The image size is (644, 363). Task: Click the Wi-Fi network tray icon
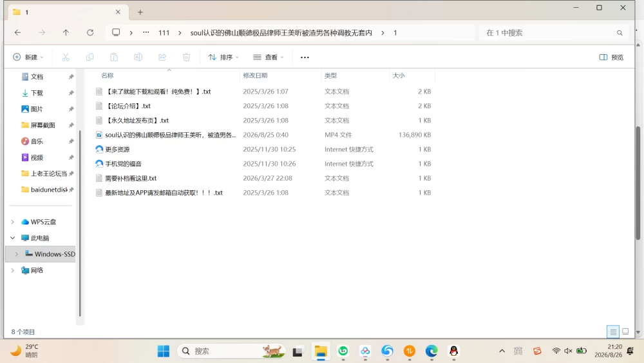[x=556, y=351]
